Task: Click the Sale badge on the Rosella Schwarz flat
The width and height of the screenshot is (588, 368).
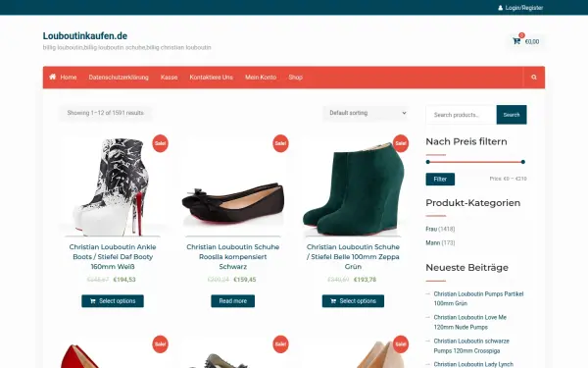Action: [x=280, y=143]
